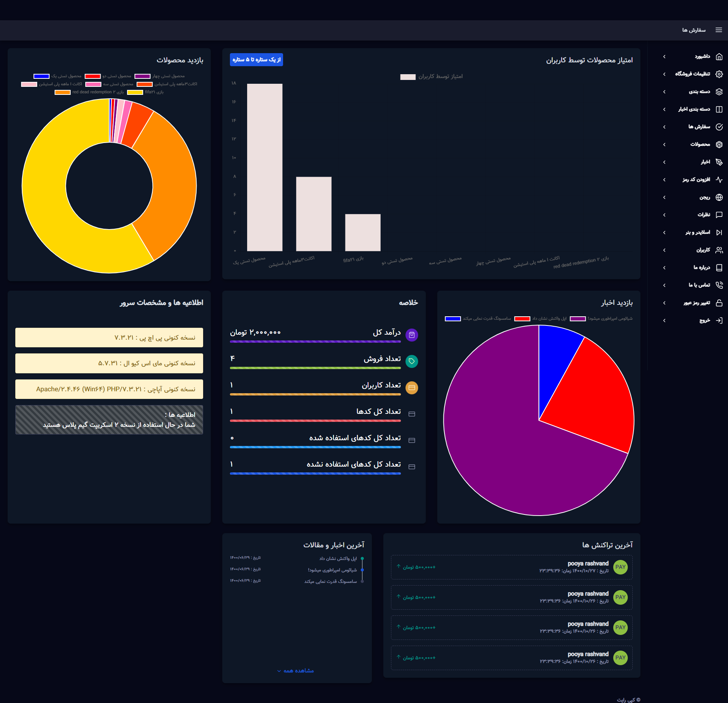
Task: Click the store settings gear icon
Action: coord(719,74)
